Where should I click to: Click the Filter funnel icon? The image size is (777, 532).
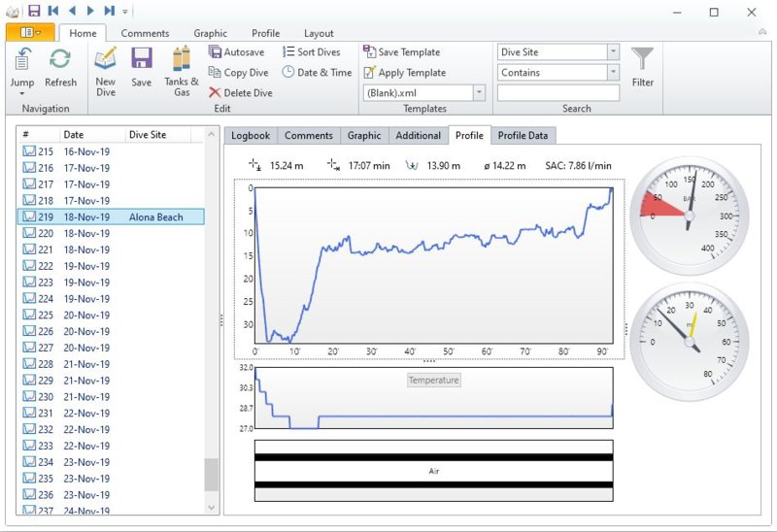point(642,60)
